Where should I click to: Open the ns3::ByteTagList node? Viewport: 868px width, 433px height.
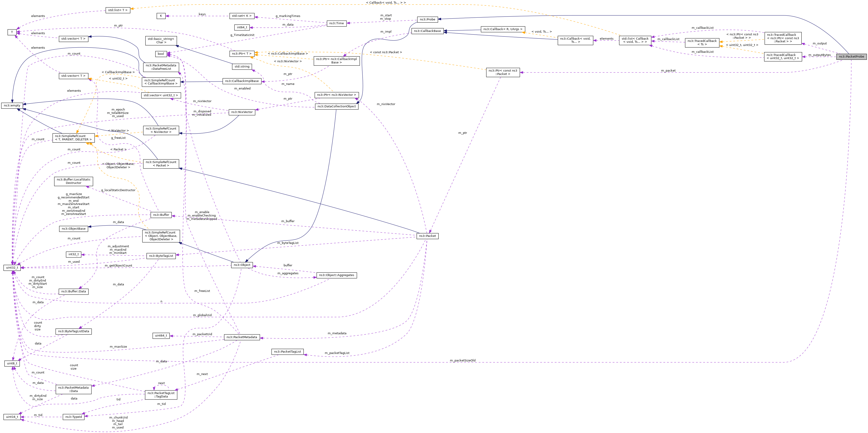point(161,256)
